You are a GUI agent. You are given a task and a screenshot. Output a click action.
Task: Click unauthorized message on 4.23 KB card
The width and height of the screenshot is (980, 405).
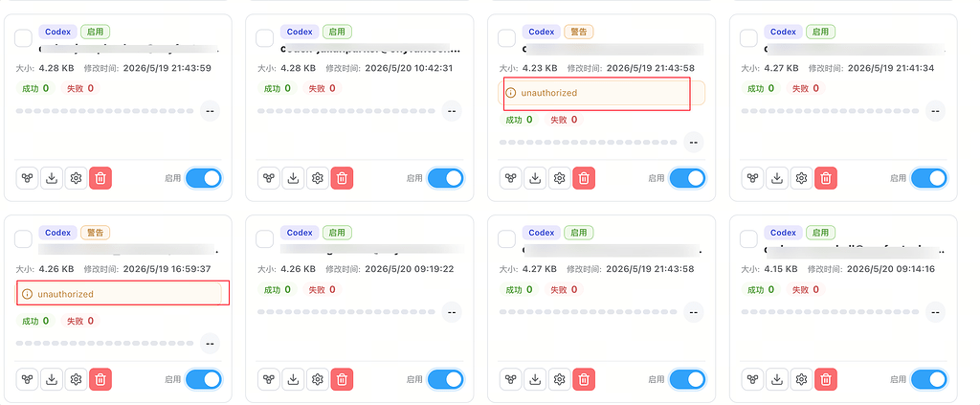pos(602,93)
